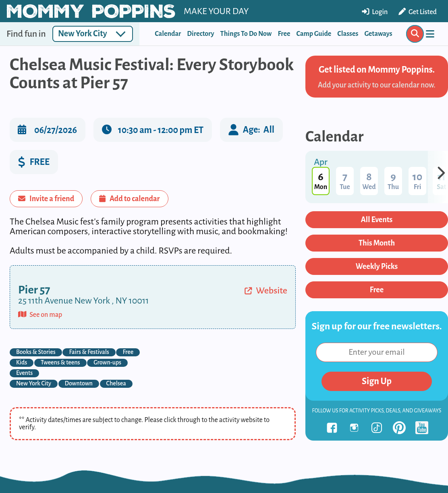Viewport: 448px width, 493px height.
Task: Go to Things To Do Now
Action: point(246,34)
